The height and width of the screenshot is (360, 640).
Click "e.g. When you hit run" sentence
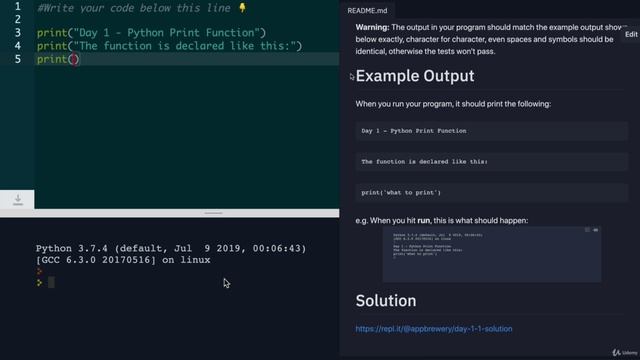[442, 220]
